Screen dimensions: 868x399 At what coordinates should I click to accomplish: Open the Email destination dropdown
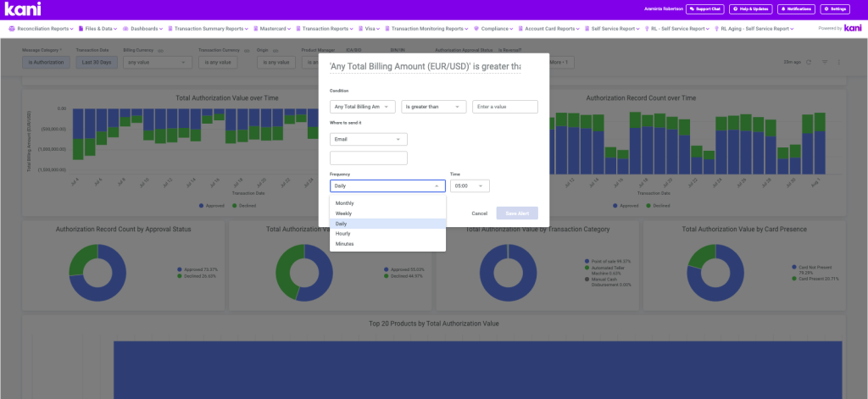pos(369,139)
